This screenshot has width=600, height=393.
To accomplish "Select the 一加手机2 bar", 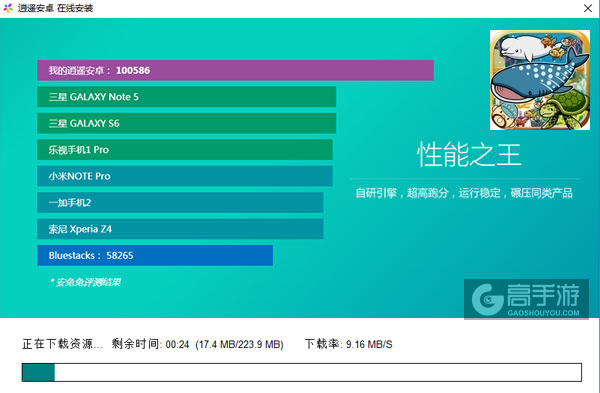I will (x=180, y=202).
